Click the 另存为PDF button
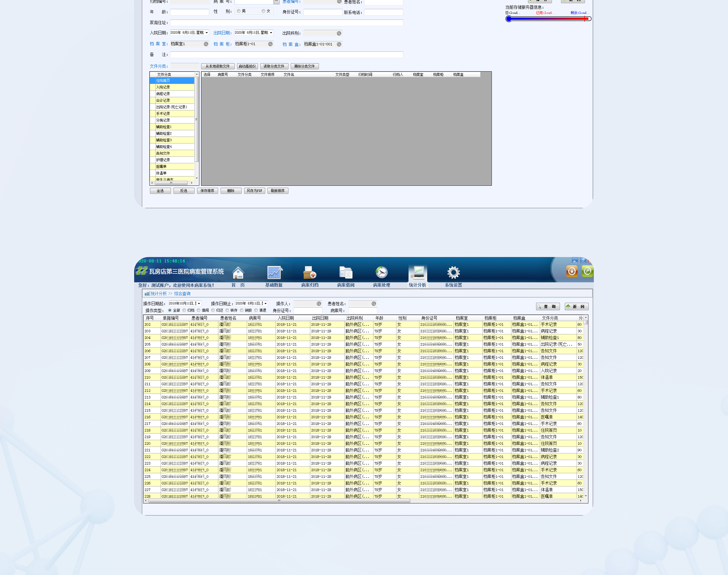The height and width of the screenshot is (575, 728). click(254, 191)
